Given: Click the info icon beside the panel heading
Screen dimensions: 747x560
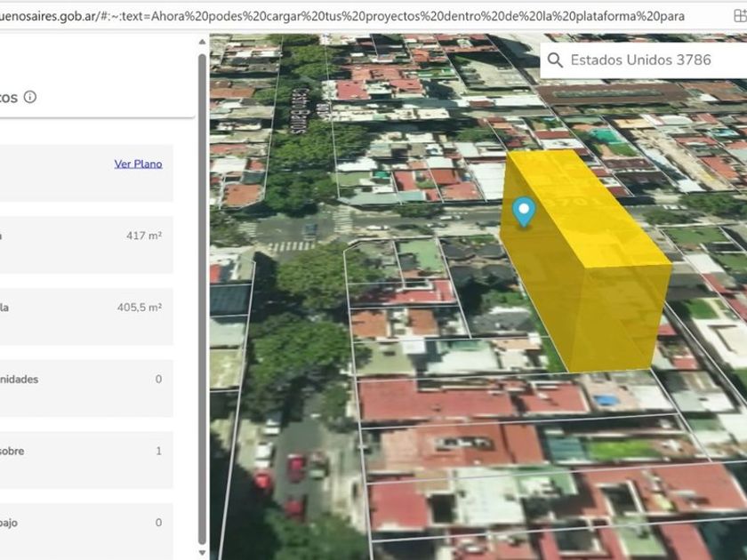Looking at the screenshot, I should coord(30,97).
